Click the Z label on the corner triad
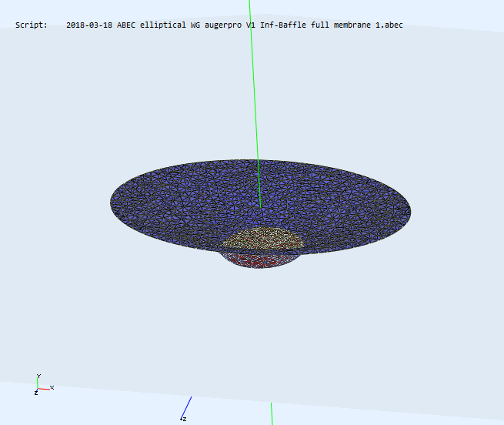 click(x=35, y=393)
